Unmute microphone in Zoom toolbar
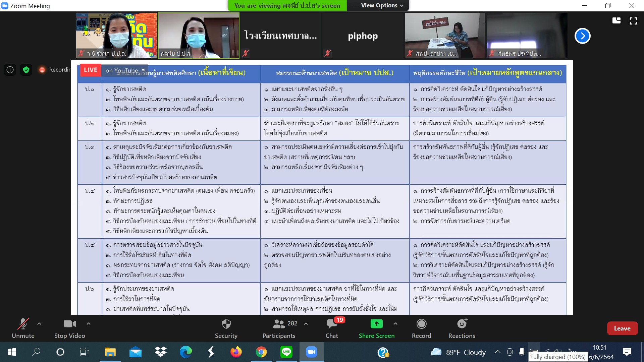The width and height of the screenshot is (644, 362). (x=23, y=328)
